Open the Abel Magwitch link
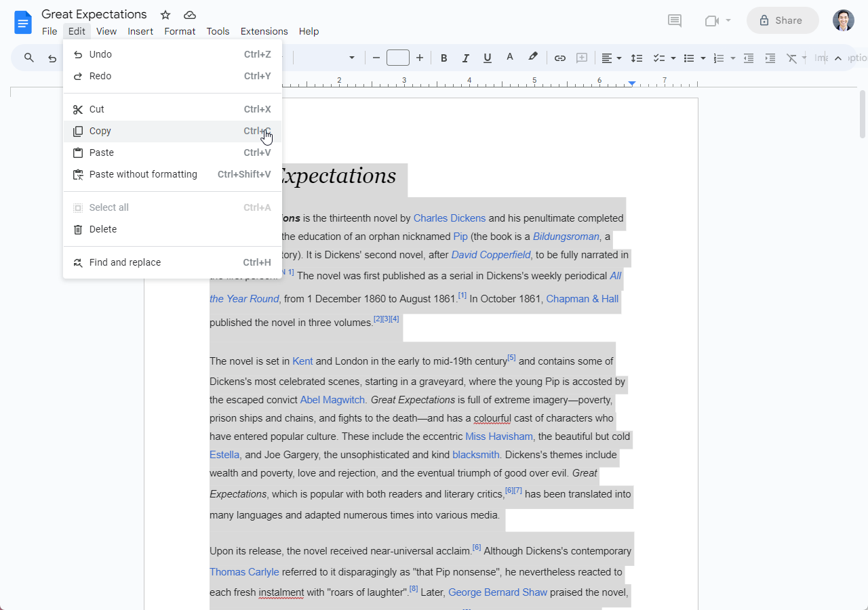 click(332, 400)
